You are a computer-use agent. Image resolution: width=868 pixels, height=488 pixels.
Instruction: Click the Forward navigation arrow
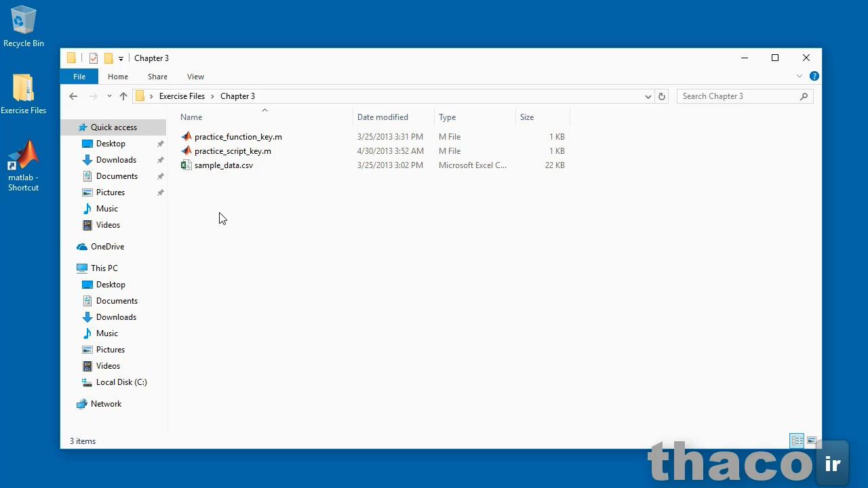(x=94, y=96)
